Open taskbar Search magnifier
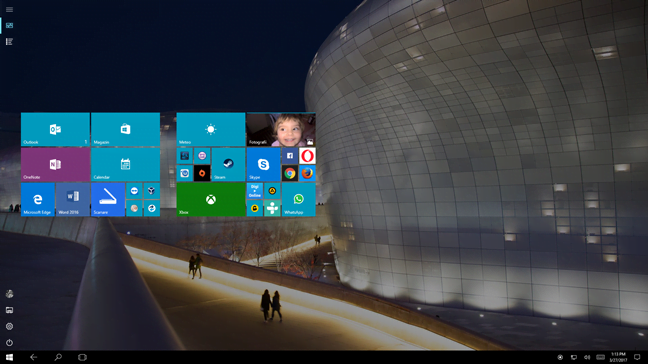Viewport: 648px width, 364px height. coord(58,357)
